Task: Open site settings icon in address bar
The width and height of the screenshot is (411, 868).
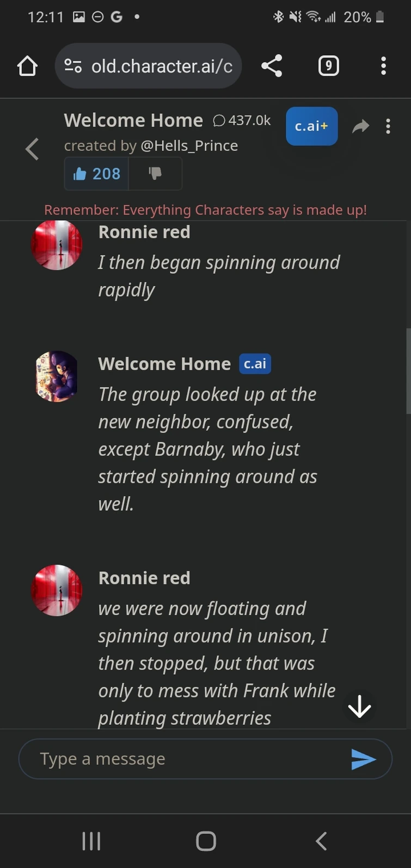Action: tap(73, 66)
